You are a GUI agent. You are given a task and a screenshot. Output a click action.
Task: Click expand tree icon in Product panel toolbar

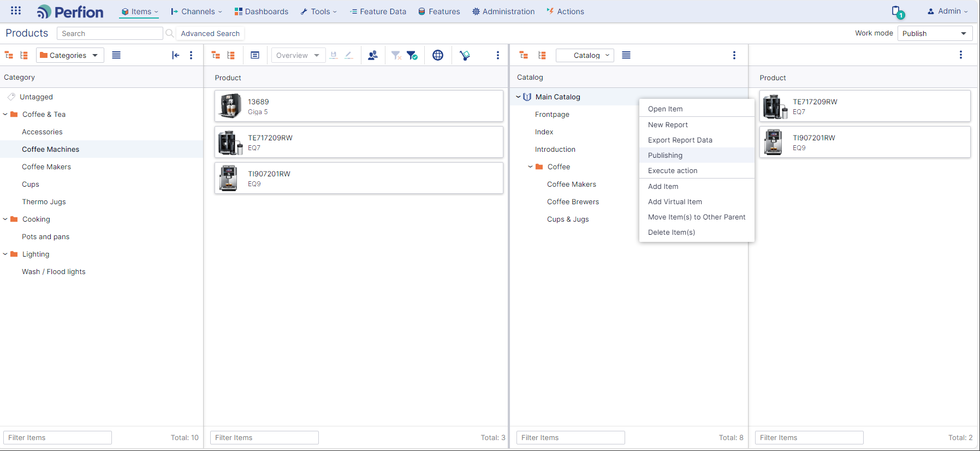(231, 55)
